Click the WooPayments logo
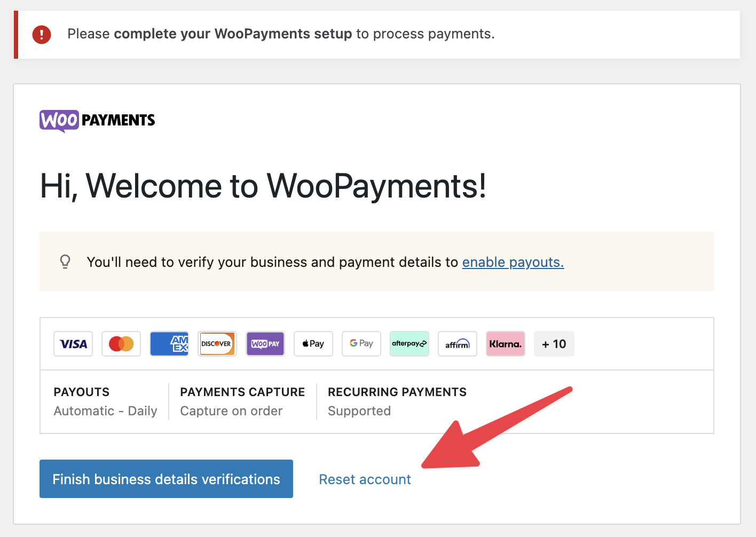756x537 pixels. (x=97, y=121)
